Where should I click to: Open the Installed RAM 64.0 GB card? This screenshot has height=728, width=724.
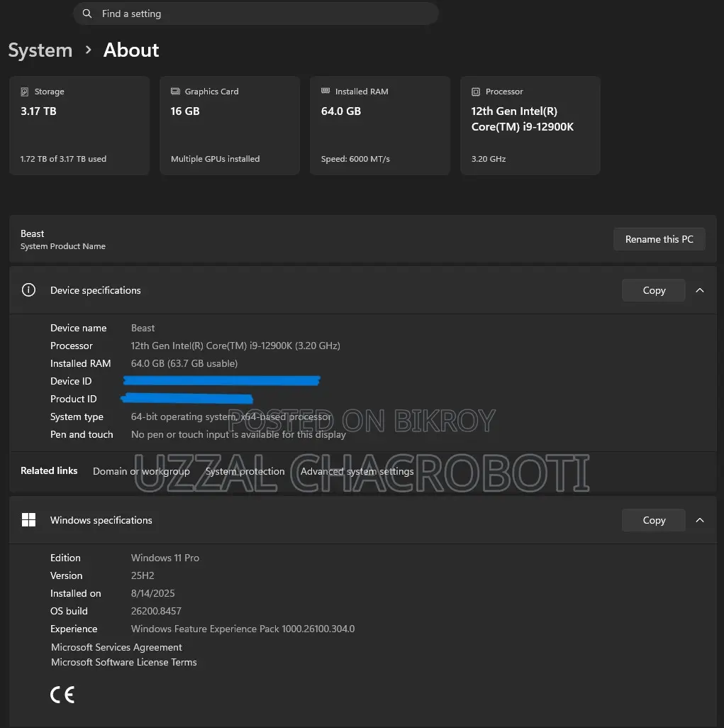pos(380,126)
